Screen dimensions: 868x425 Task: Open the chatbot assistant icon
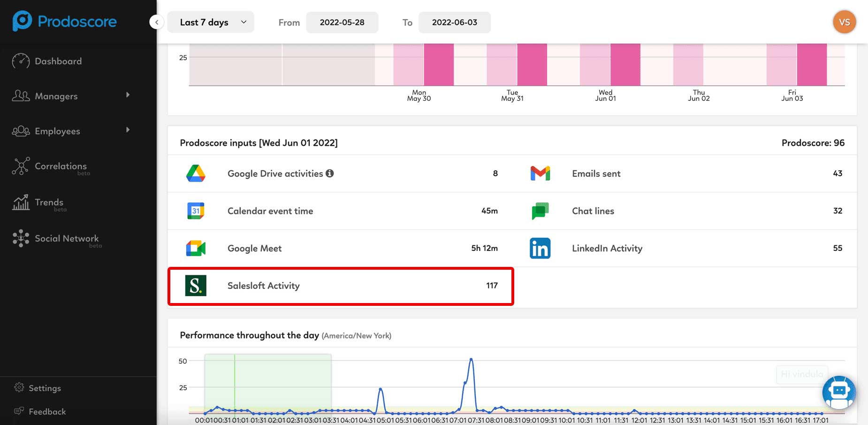click(x=839, y=392)
